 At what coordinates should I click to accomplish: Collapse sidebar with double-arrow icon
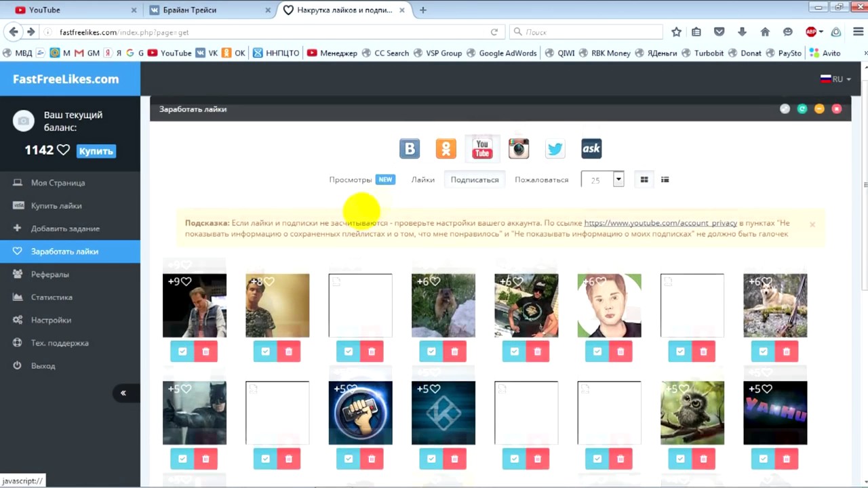[x=123, y=393]
